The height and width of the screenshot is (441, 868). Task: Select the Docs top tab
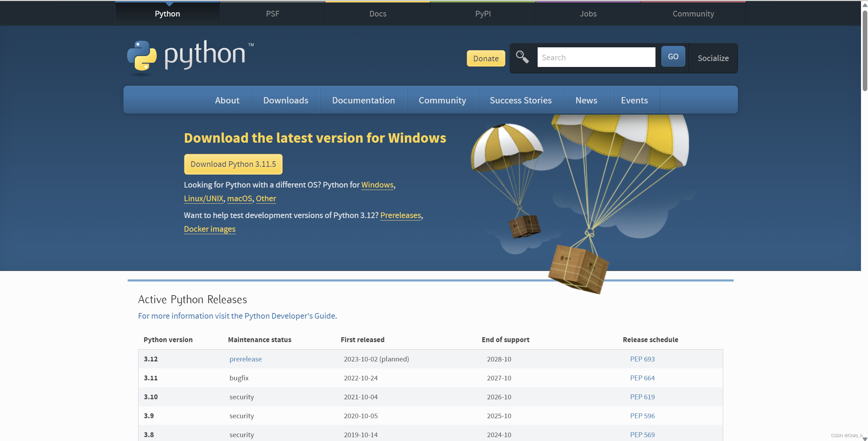pyautogui.click(x=378, y=14)
